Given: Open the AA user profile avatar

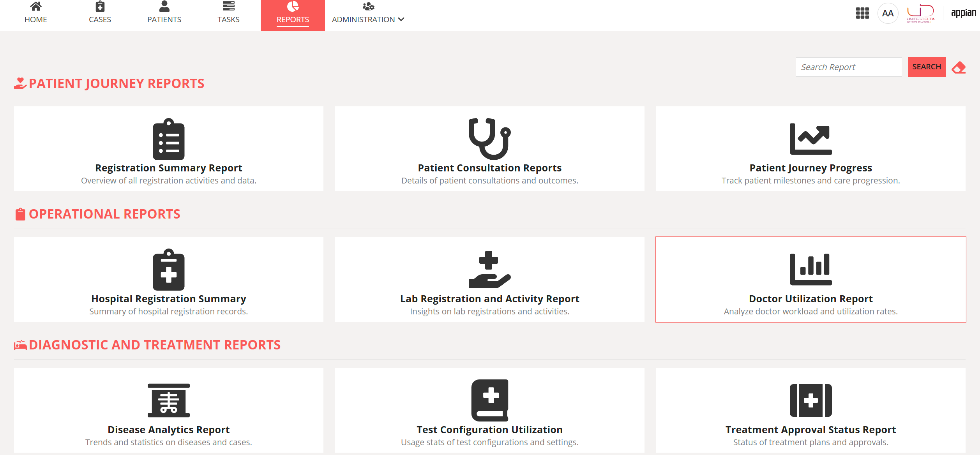Looking at the screenshot, I should tap(888, 13).
